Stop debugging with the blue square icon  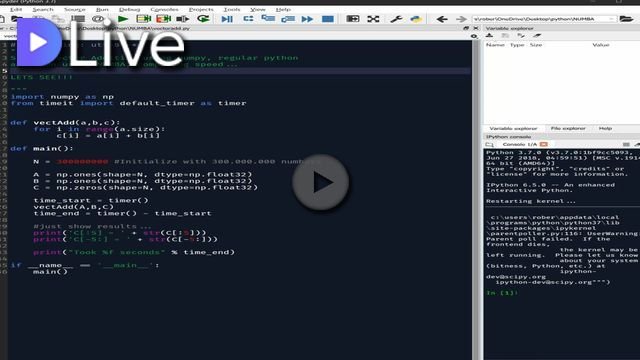328,19
